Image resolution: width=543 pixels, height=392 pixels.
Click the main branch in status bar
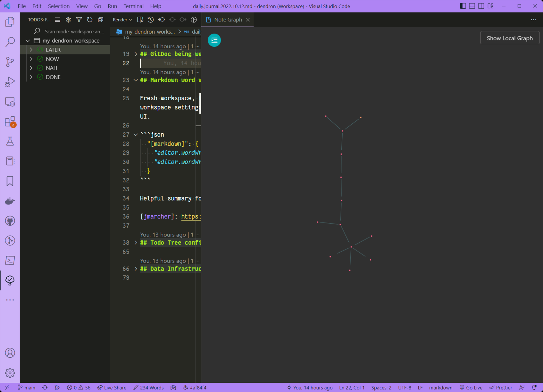[27, 388]
